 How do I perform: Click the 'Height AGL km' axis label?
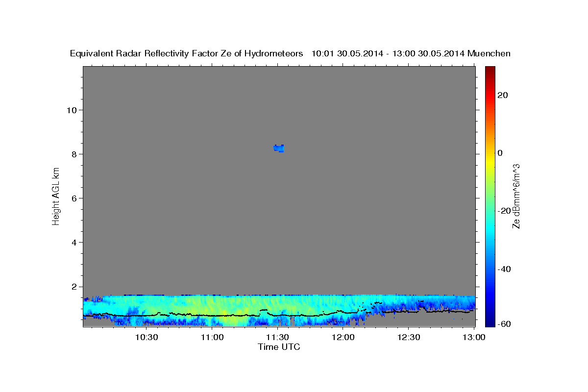(x=56, y=197)
